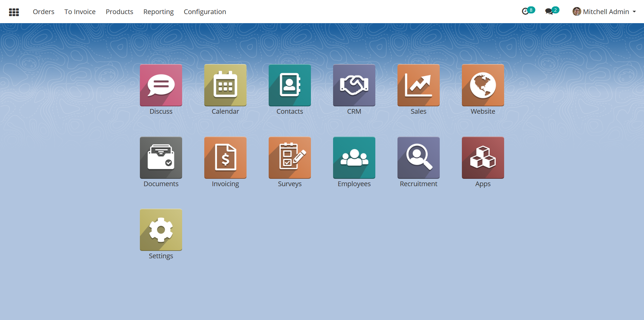Viewport: 644px width, 320px height.
Task: Open the Surveys app icon
Action: tap(290, 158)
